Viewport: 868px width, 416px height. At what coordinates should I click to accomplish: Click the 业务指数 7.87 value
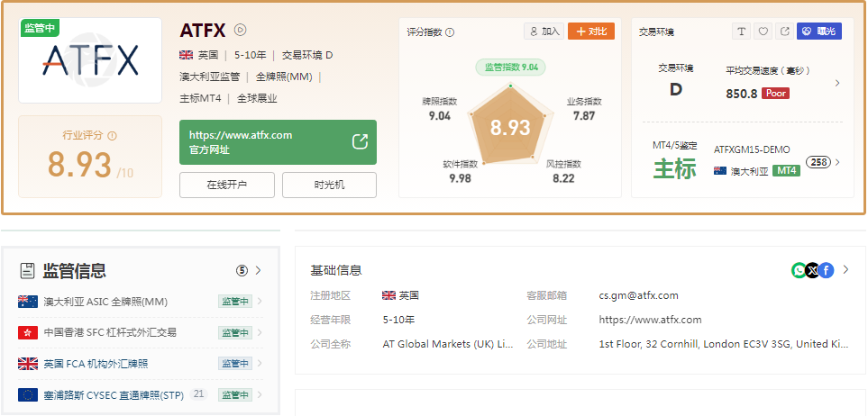(x=584, y=115)
